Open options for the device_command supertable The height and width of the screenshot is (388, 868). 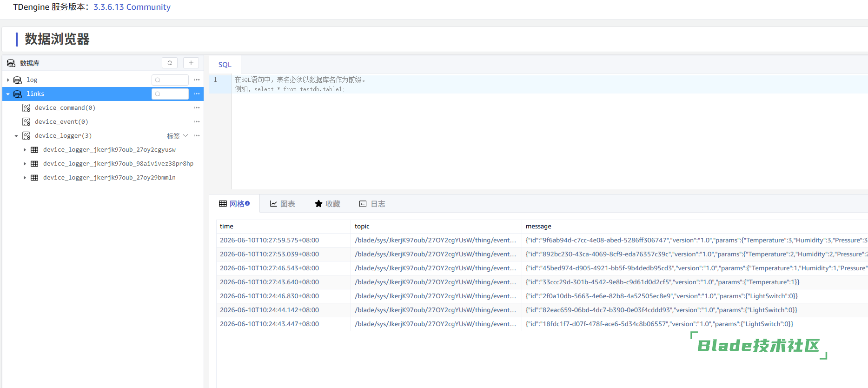point(197,108)
